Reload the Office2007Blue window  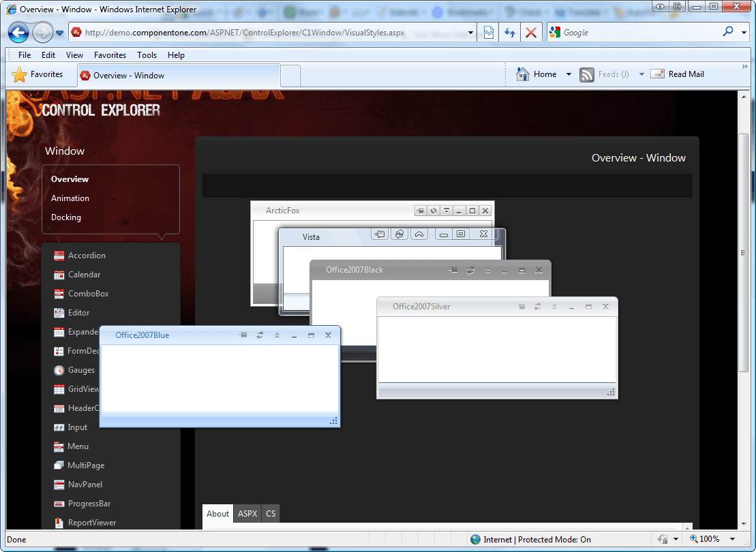[260, 335]
